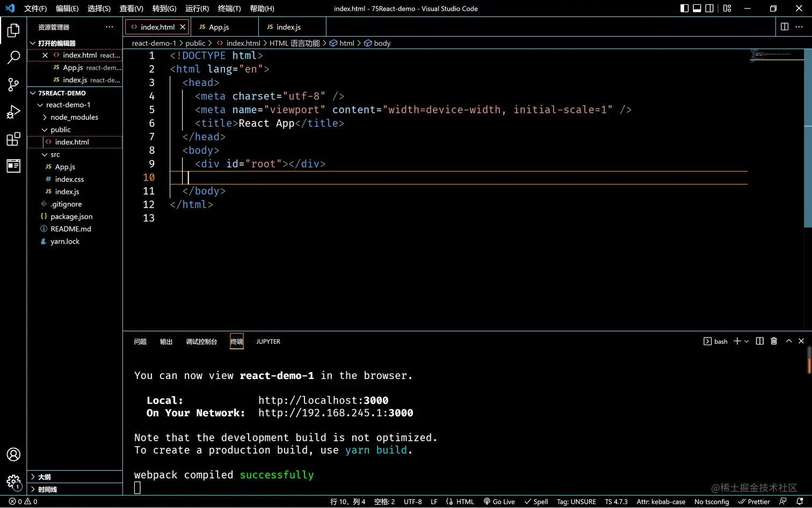The height and width of the screenshot is (508, 812).
Task: Toggle primary sidebar visibility in title bar
Action: pos(684,8)
